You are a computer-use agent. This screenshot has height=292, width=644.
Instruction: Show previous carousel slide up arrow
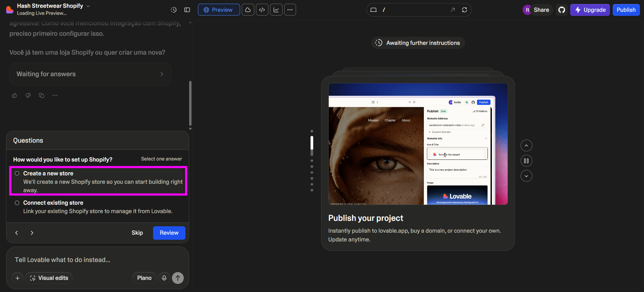(526, 145)
